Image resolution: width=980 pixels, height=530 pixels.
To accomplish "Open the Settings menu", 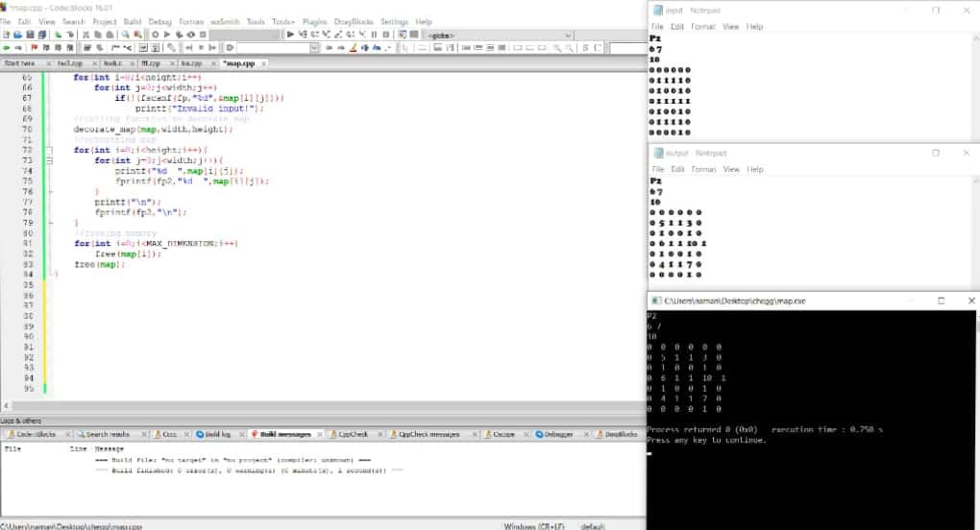I will [x=394, y=22].
